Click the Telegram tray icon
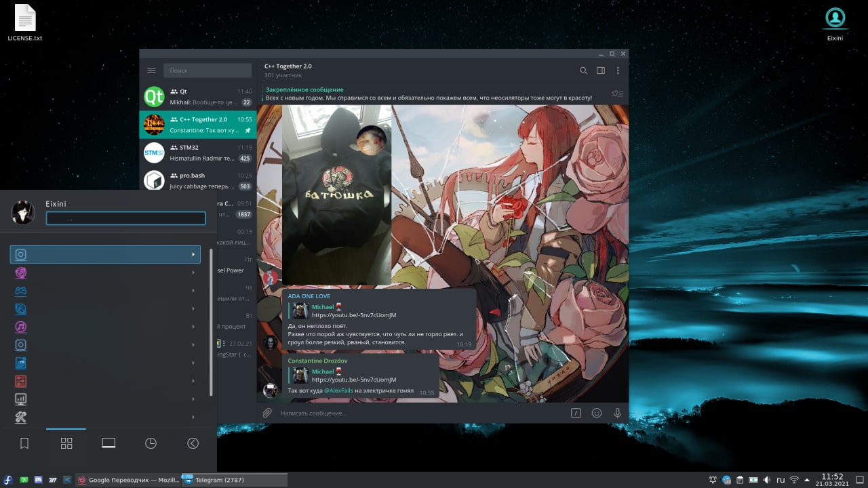The image size is (868, 488). coord(726,480)
